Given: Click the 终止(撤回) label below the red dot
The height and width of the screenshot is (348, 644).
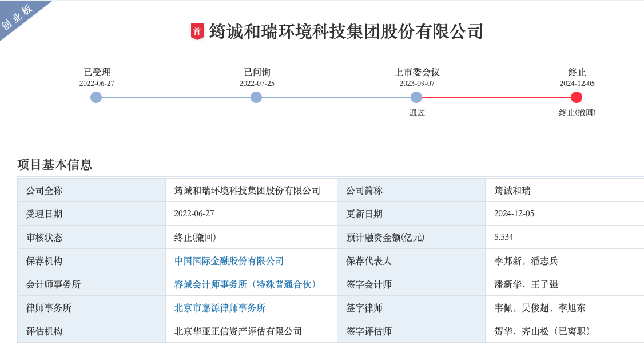Looking at the screenshot, I should click(577, 113).
